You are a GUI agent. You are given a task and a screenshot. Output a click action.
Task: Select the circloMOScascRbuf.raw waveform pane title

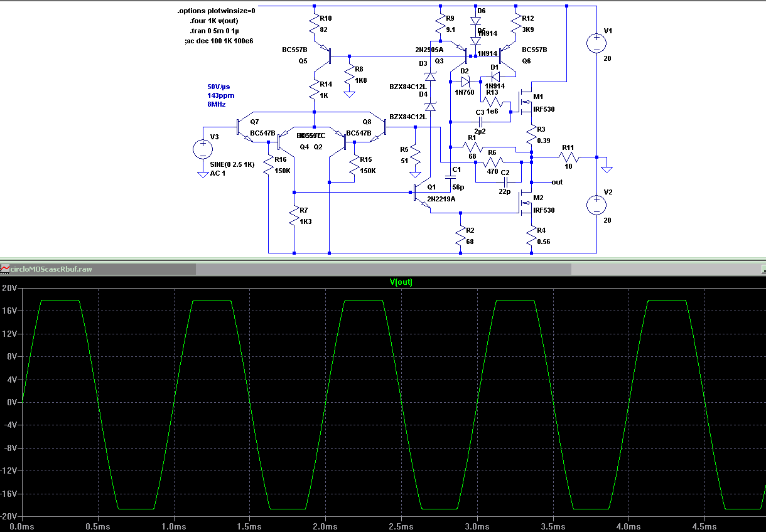click(x=52, y=269)
